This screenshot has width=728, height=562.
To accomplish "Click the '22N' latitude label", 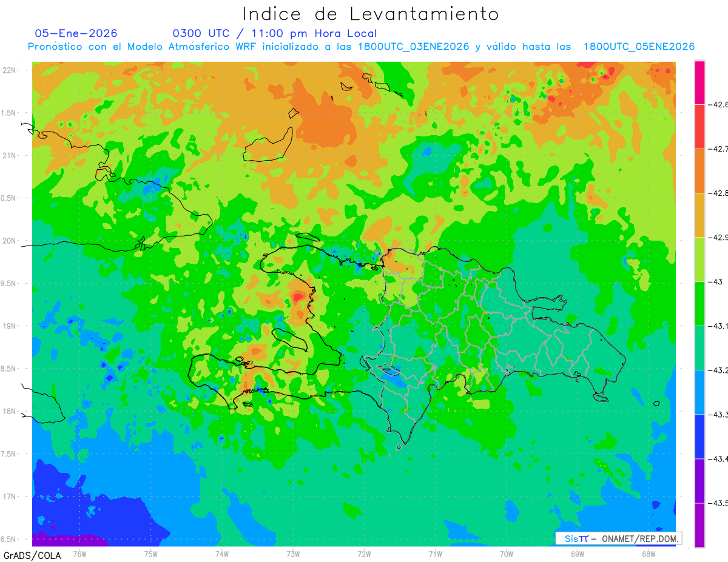I will (9, 70).
